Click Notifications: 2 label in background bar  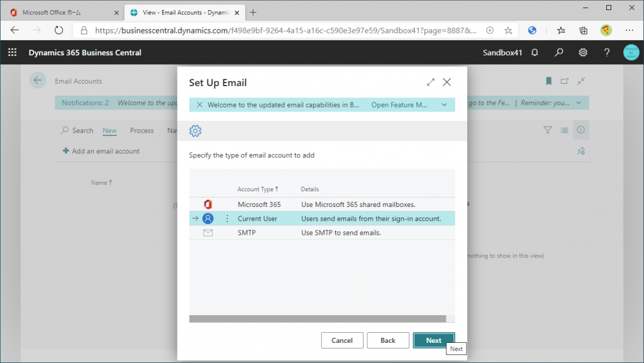coord(85,103)
